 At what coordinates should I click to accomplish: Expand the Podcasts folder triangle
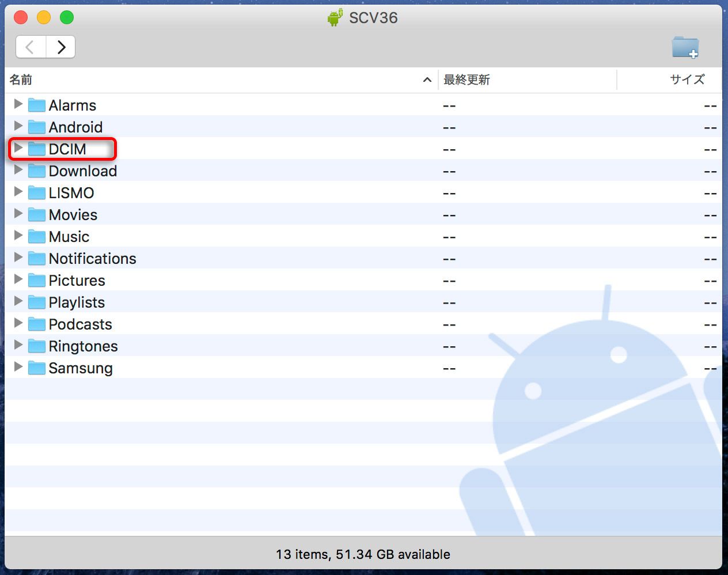(x=18, y=323)
